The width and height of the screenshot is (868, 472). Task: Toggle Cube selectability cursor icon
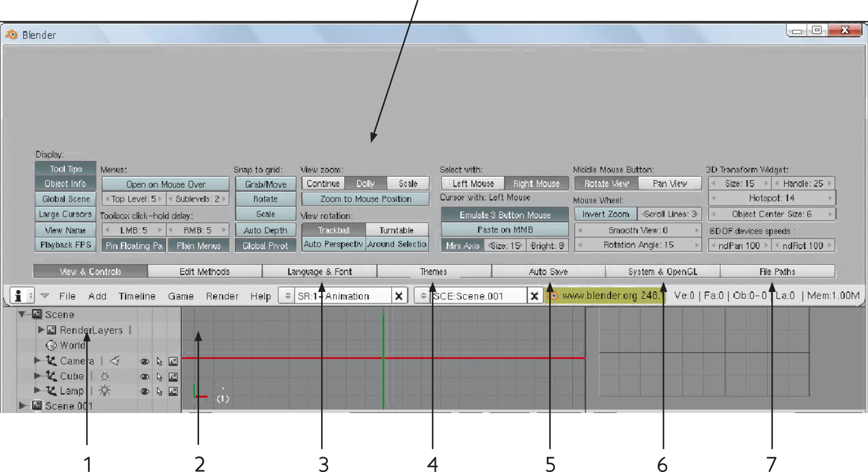tap(159, 376)
